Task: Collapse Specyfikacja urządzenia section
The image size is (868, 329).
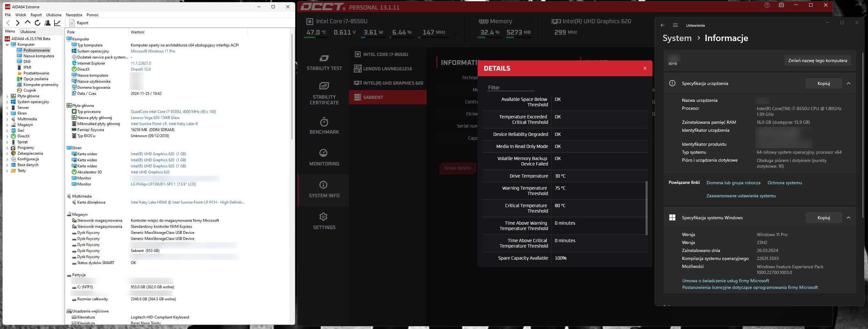Action: click(849, 83)
